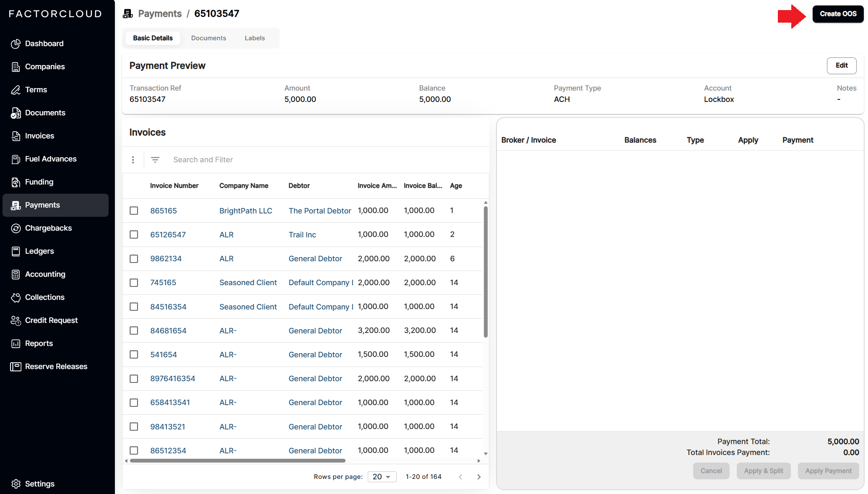Open Reserve Releases icon
This screenshot has width=868, height=494.
(x=16, y=367)
